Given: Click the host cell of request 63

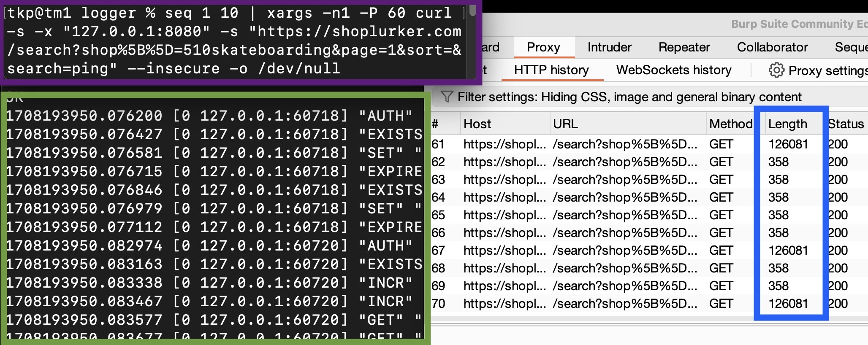Looking at the screenshot, I should [505, 180].
